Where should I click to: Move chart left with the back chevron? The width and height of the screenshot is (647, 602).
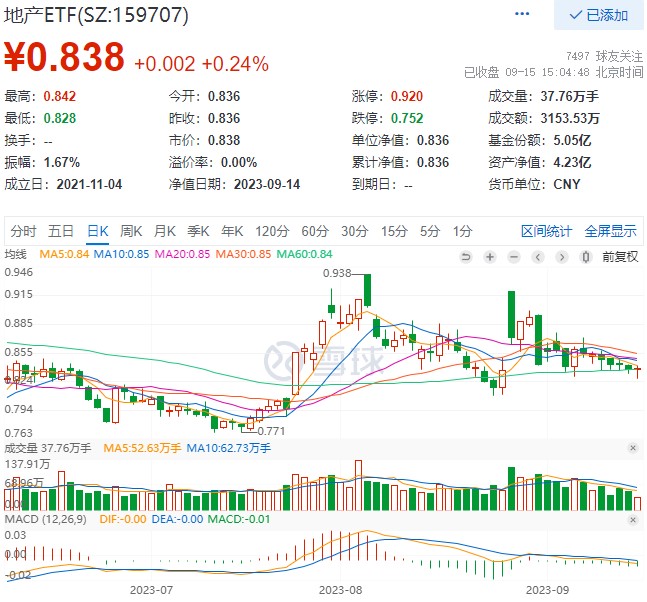[538, 257]
